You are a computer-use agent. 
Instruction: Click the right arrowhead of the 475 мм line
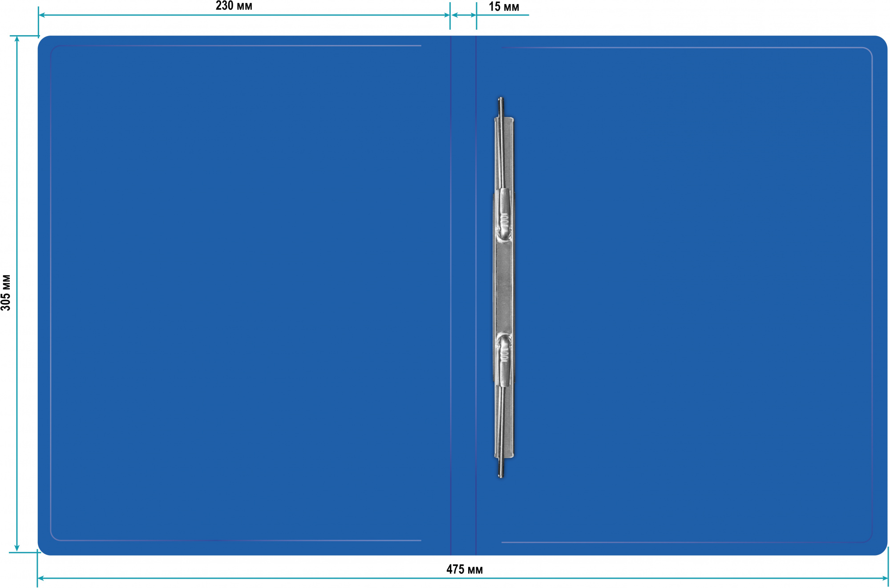(885, 578)
